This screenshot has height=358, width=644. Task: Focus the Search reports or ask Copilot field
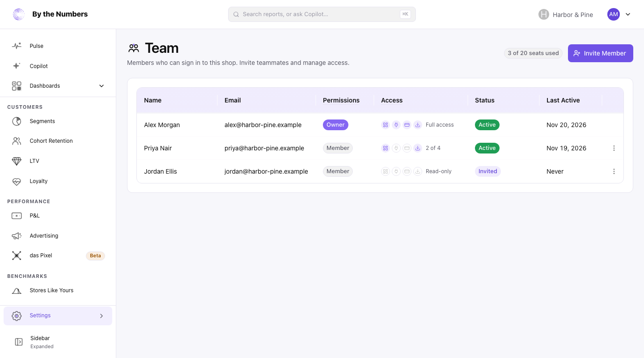click(x=322, y=14)
